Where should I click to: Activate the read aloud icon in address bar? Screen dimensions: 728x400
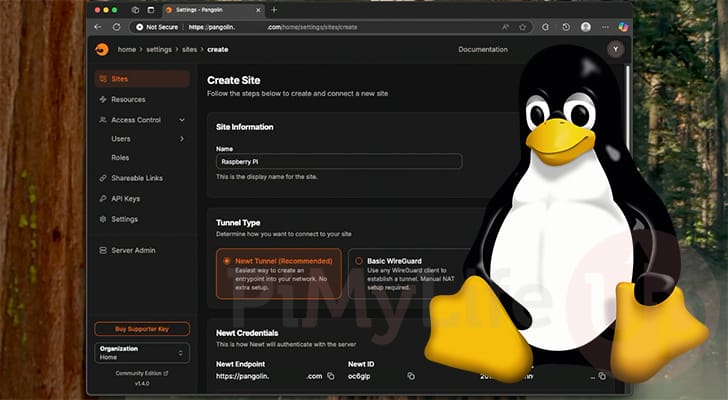[x=506, y=27]
